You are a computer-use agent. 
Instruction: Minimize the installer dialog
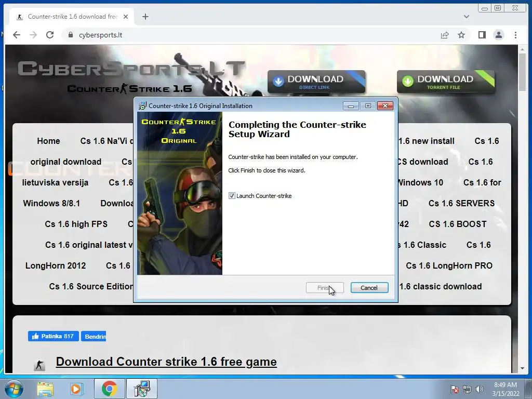pyautogui.click(x=351, y=106)
